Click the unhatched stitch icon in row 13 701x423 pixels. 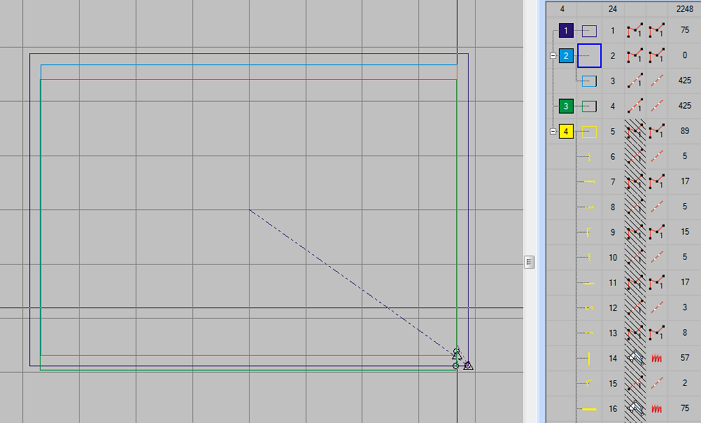click(x=657, y=333)
